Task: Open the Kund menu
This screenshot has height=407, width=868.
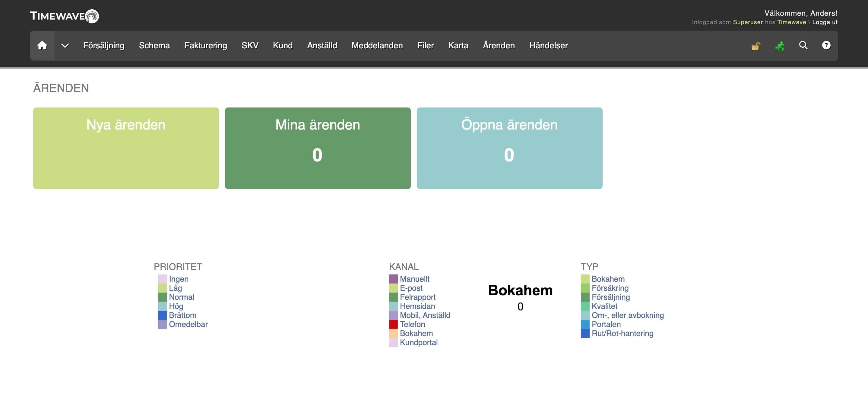Action: [283, 46]
